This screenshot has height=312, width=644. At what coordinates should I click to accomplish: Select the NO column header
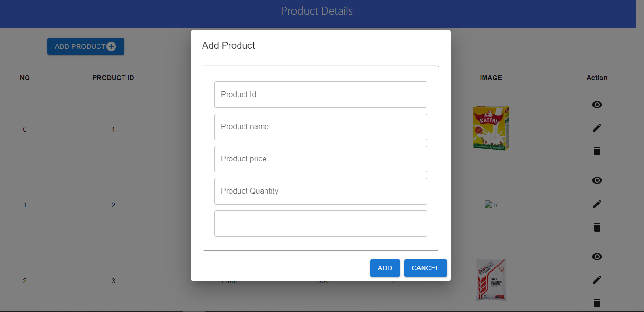25,77
